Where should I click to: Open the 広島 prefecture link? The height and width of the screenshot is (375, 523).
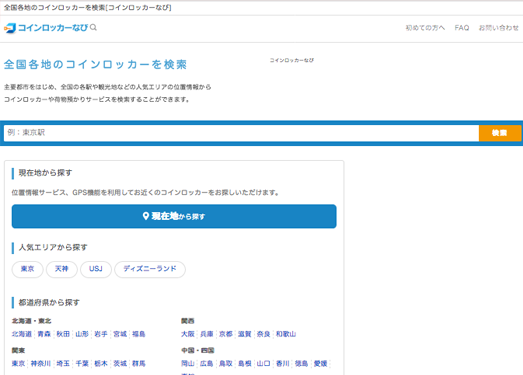coord(207,363)
